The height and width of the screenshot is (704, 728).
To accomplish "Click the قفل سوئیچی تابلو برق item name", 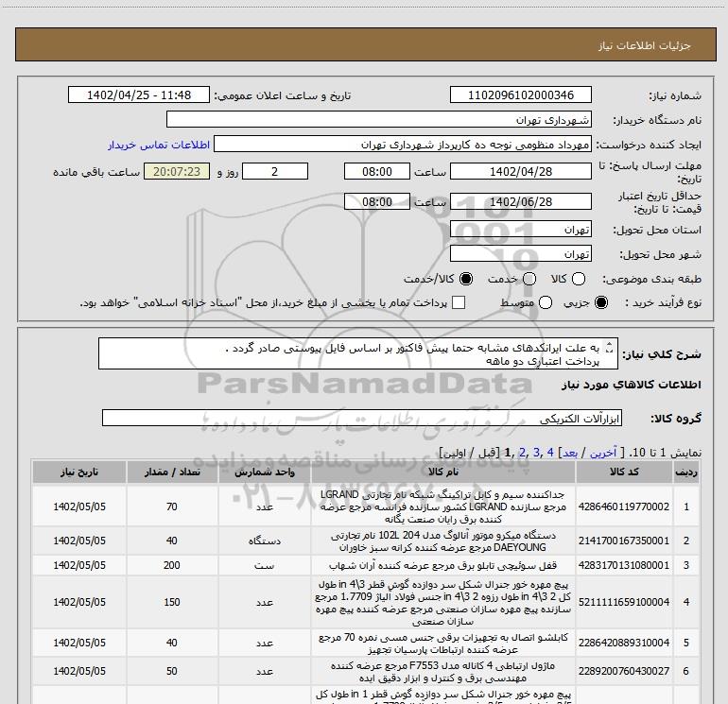I will point(442,565).
